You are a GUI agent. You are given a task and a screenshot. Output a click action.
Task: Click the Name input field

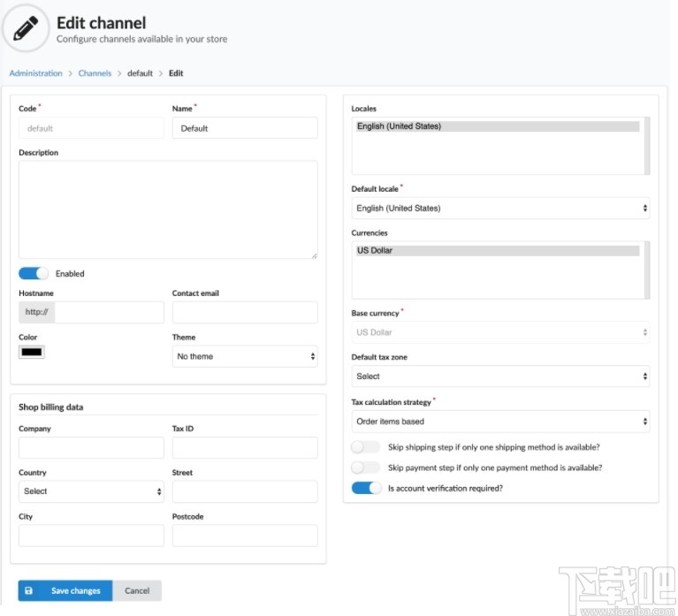pos(245,128)
